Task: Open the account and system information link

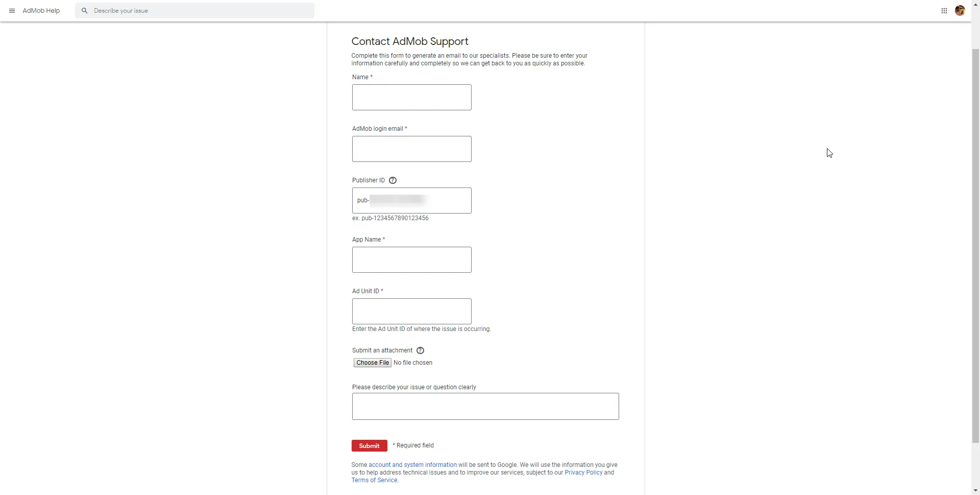Action: click(x=412, y=465)
